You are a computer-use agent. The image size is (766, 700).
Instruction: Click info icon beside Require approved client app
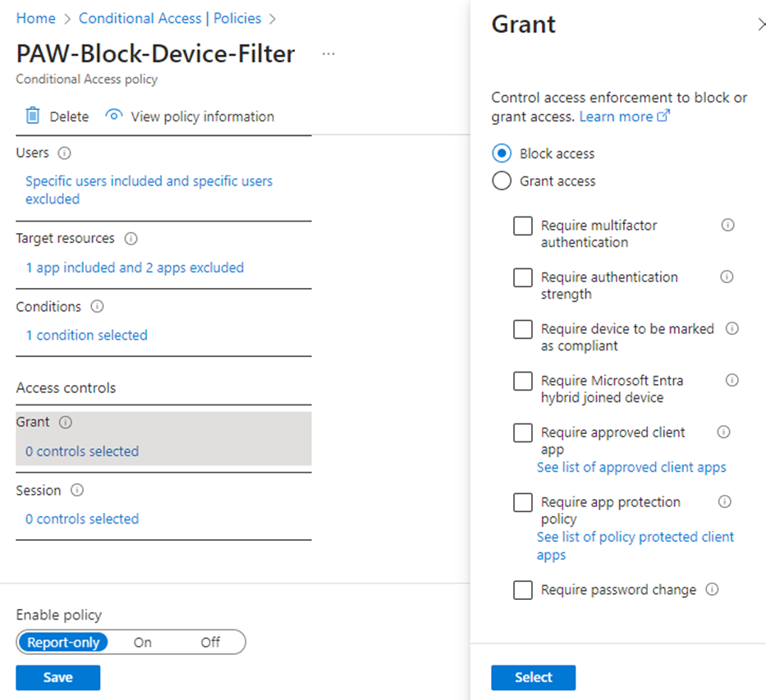[x=723, y=432]
